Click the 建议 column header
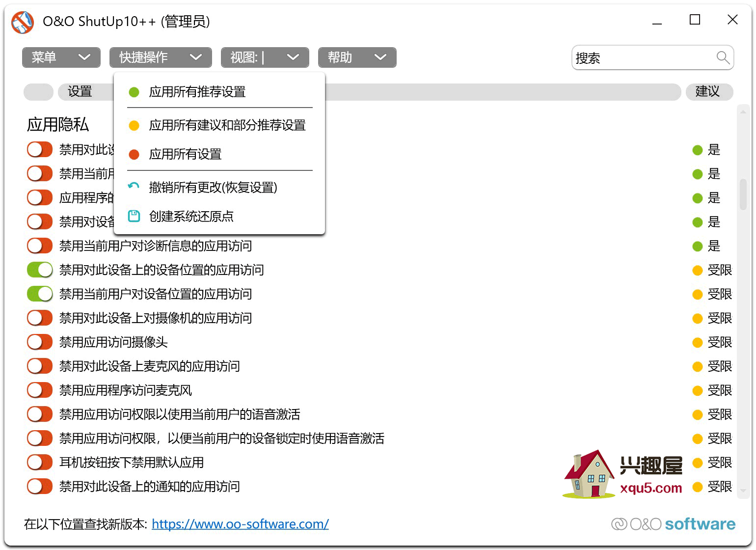The height and width of the screenshot is (550, 756). (x=709, y=91)
